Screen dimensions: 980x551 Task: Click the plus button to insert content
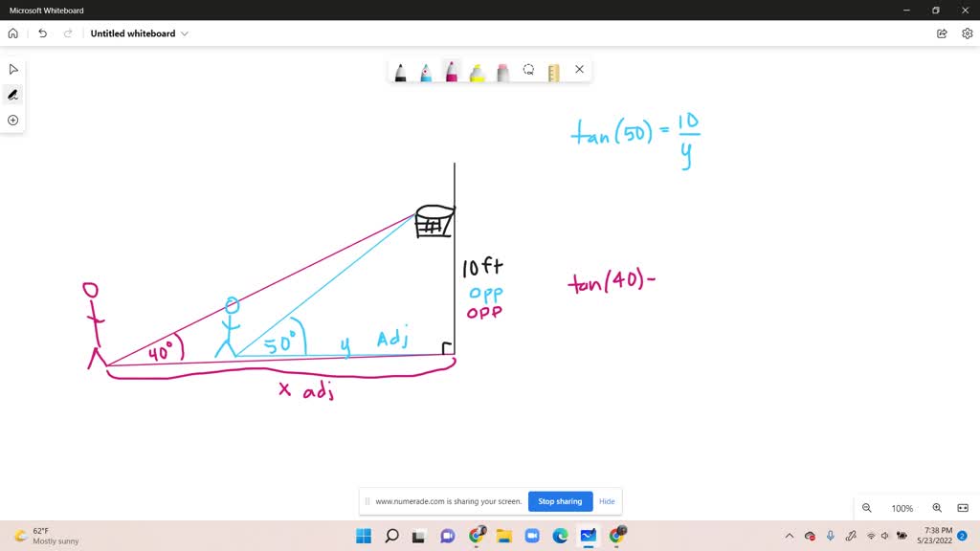click(x=12, y=120)
